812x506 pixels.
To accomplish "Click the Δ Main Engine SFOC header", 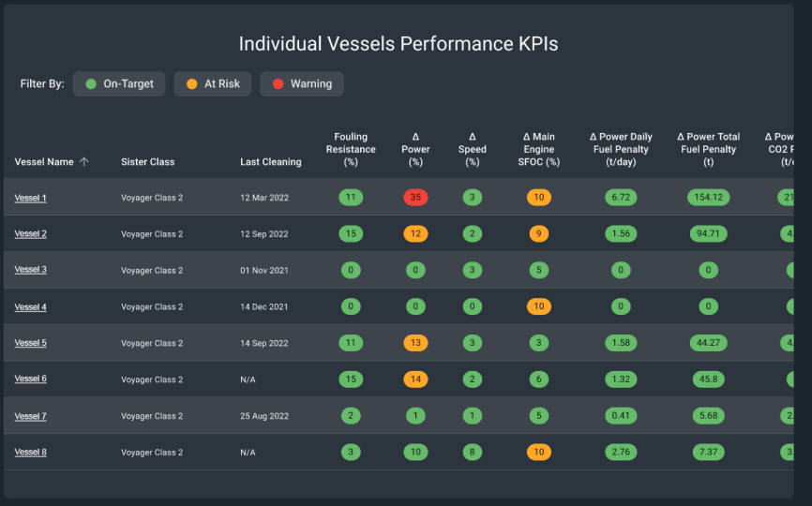I will [x=539, y=149].
